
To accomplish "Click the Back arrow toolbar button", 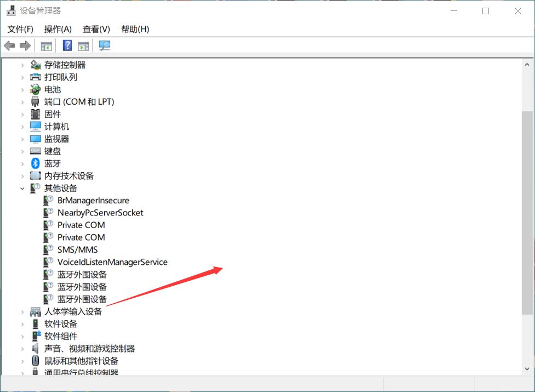I will click(x=9, y=46).
